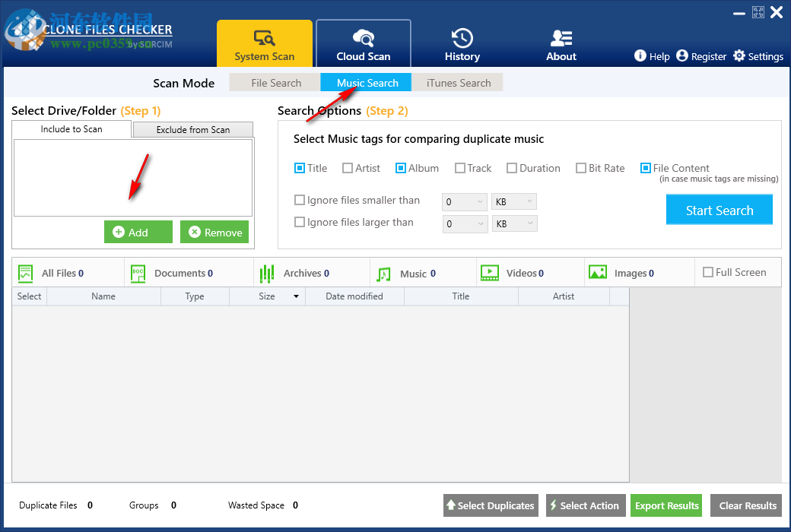Enable the Track tag checkbox
Viewport: 791px width, 532px height.
(x=459, y=168)
